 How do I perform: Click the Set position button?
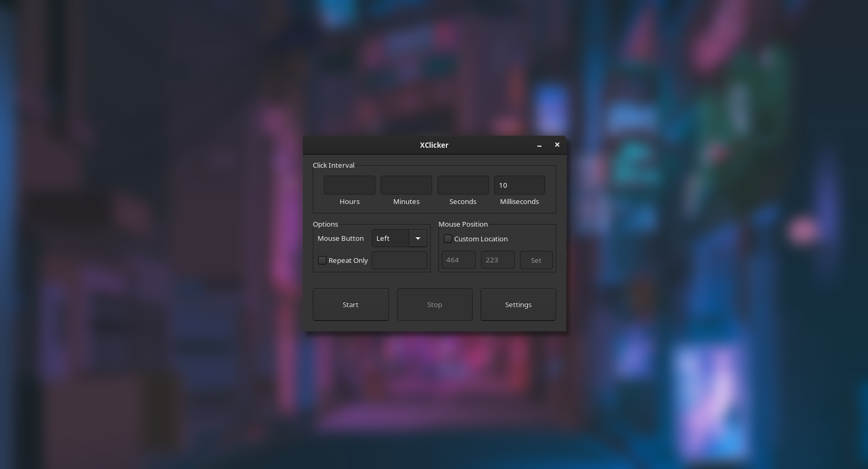coord(536,260)
